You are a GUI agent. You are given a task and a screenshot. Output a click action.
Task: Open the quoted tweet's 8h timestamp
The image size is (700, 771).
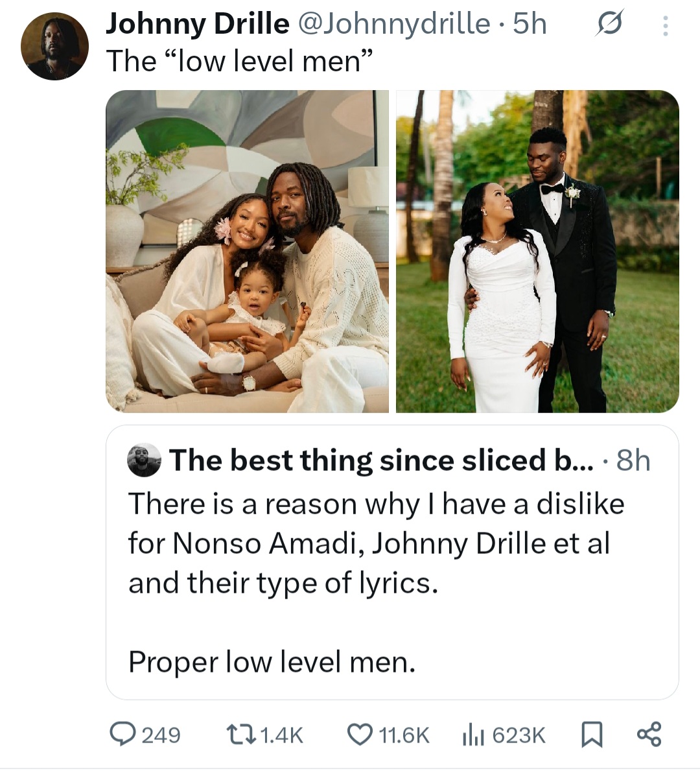(x=633, y=460)
